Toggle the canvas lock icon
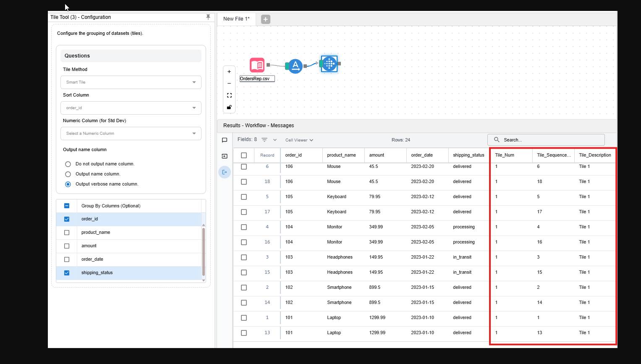The width and height of the screenshot is (641, 364). pyautogui.click(x=229, y=107)
